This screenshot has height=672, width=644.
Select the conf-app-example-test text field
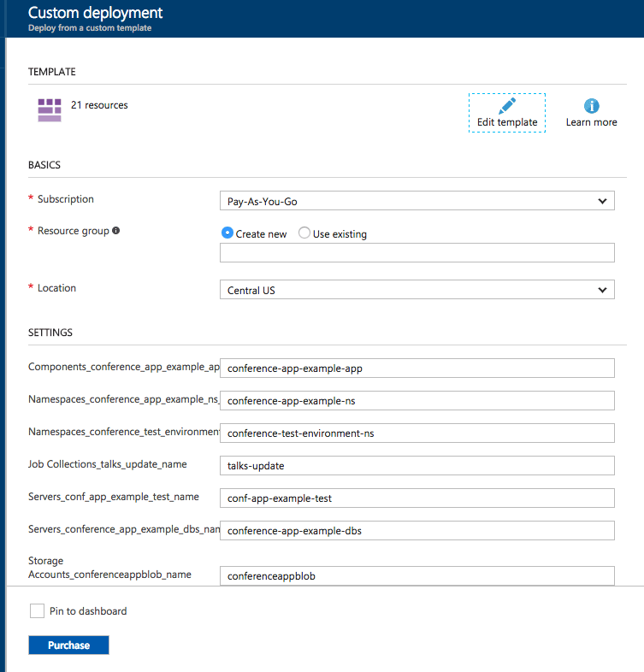point(417,498)
